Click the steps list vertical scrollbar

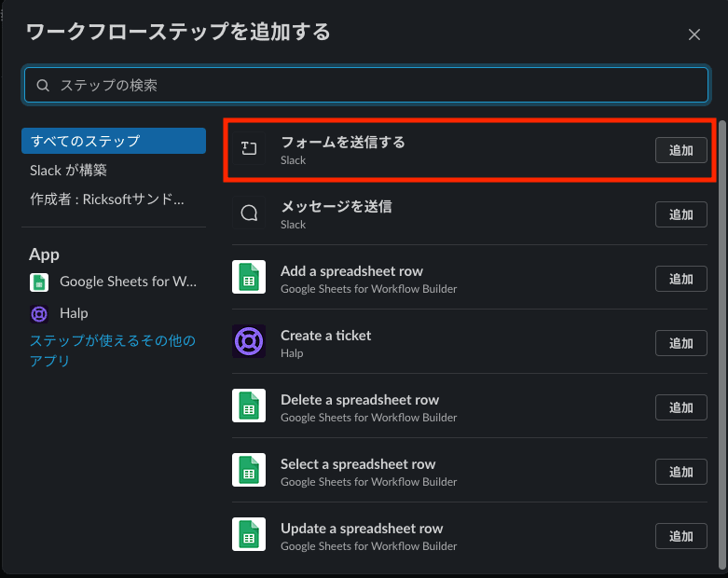722,344
